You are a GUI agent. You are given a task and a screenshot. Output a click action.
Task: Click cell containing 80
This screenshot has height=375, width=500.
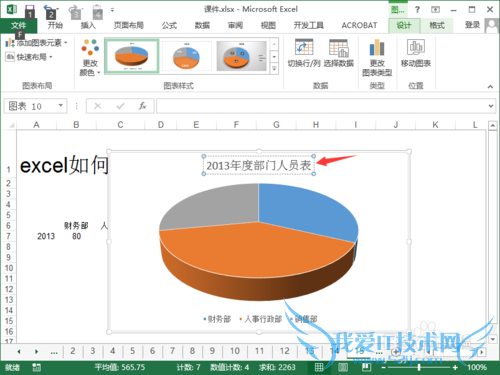click(76, 236)
